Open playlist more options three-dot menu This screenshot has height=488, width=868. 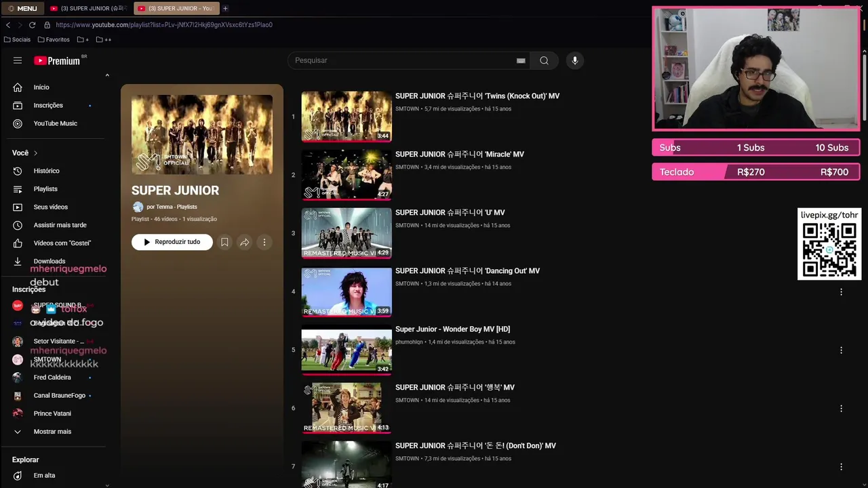click(264, 242)
